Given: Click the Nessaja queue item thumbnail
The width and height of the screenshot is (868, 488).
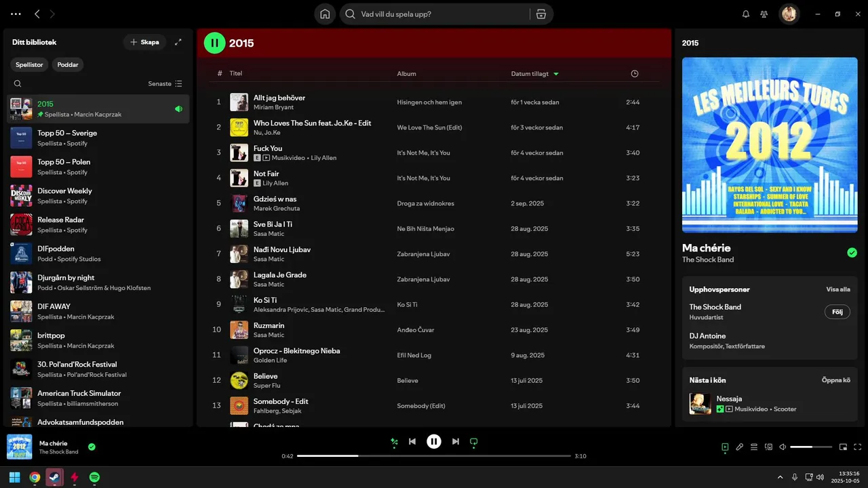Looking at the screenshot, I should pos(700,404).
